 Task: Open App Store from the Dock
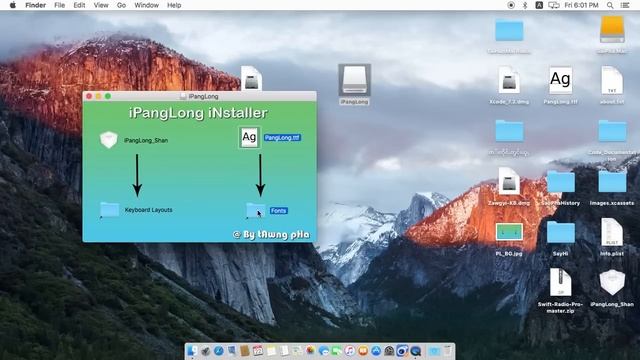(376, 351)
